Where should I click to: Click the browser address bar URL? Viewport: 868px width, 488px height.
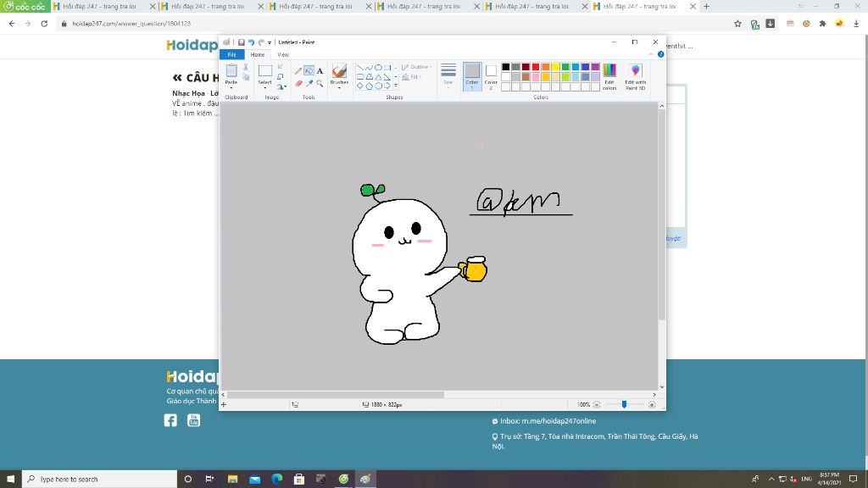(131, 24)
